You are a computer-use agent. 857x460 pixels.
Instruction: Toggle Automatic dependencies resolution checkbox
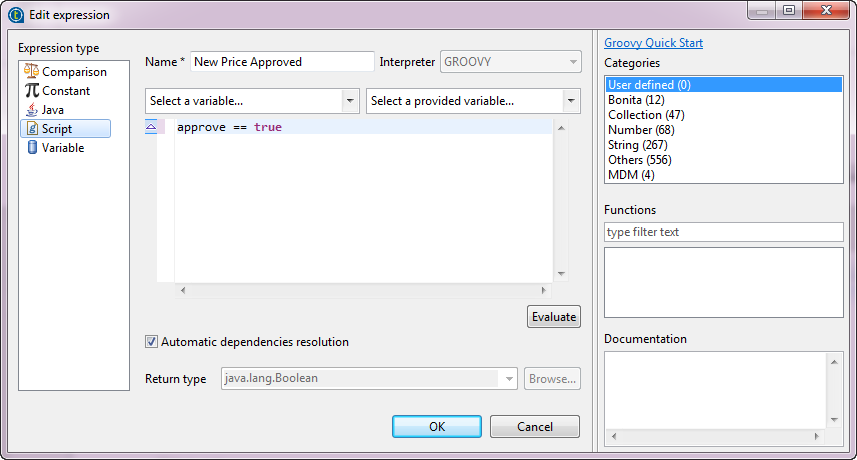coord(152,342)
